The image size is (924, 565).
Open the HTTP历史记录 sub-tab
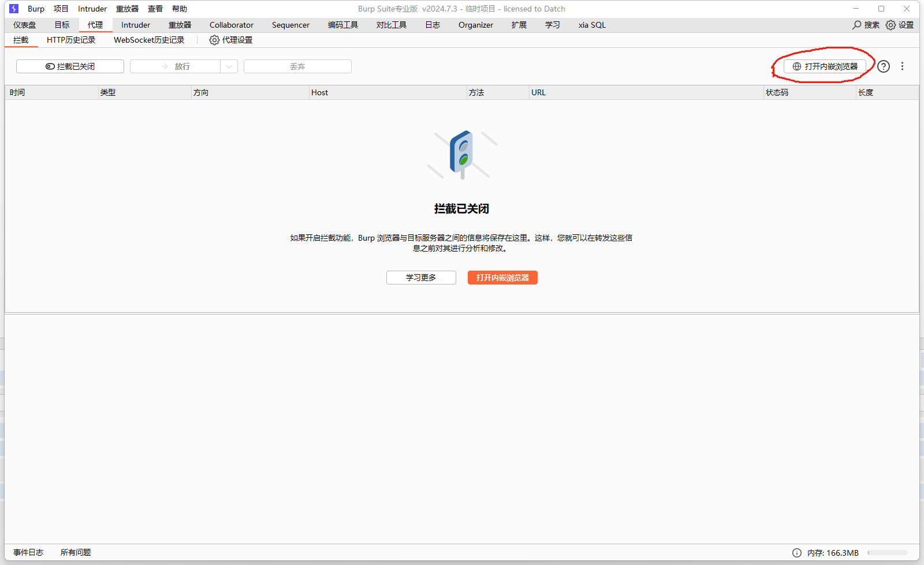(71, 40)
